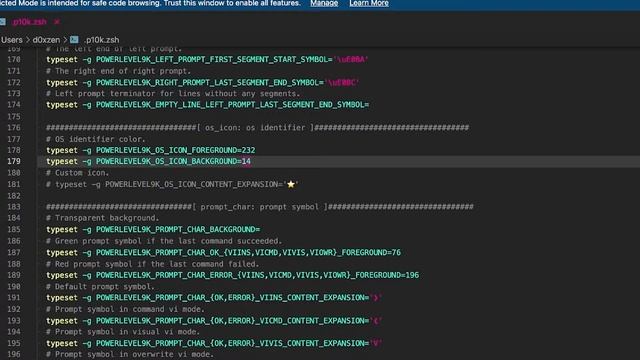Click line number 170 in gutter
Viewport: 640px width, 360px height.
click(x=14, y=59)
